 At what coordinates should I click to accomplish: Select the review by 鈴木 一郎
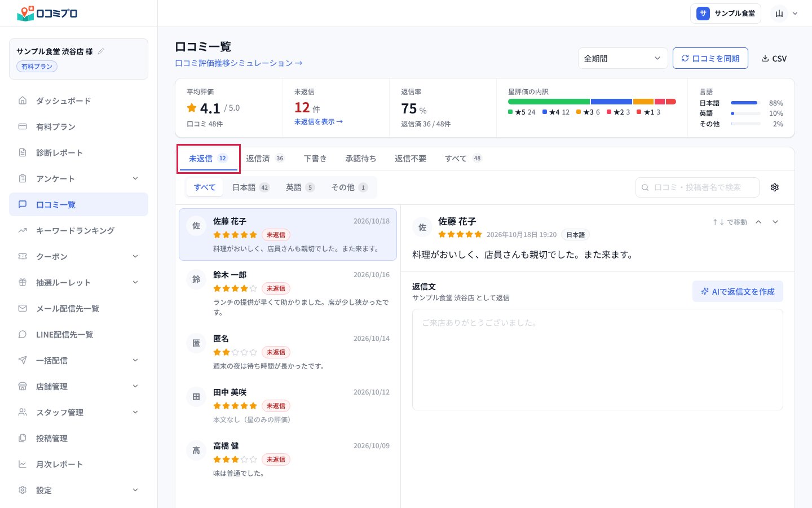coord(288,293)
